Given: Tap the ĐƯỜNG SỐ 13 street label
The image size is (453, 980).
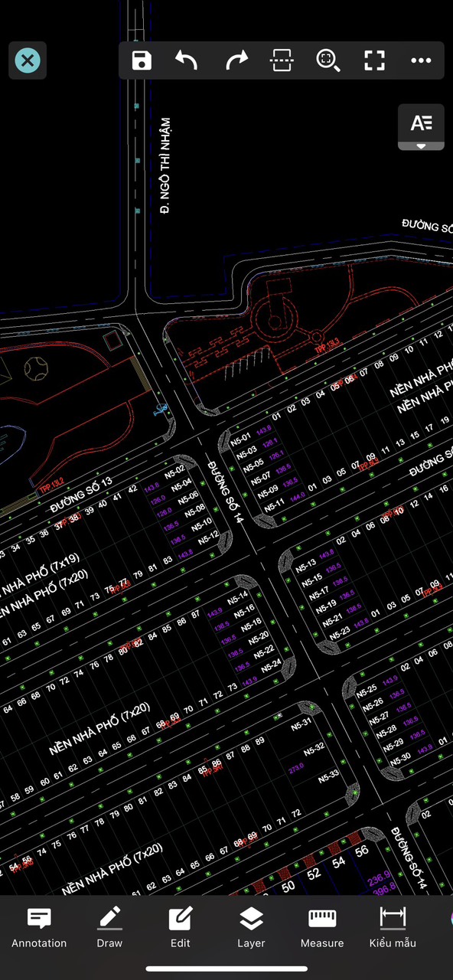Looking at the screenshot, I should pos(81,495).
